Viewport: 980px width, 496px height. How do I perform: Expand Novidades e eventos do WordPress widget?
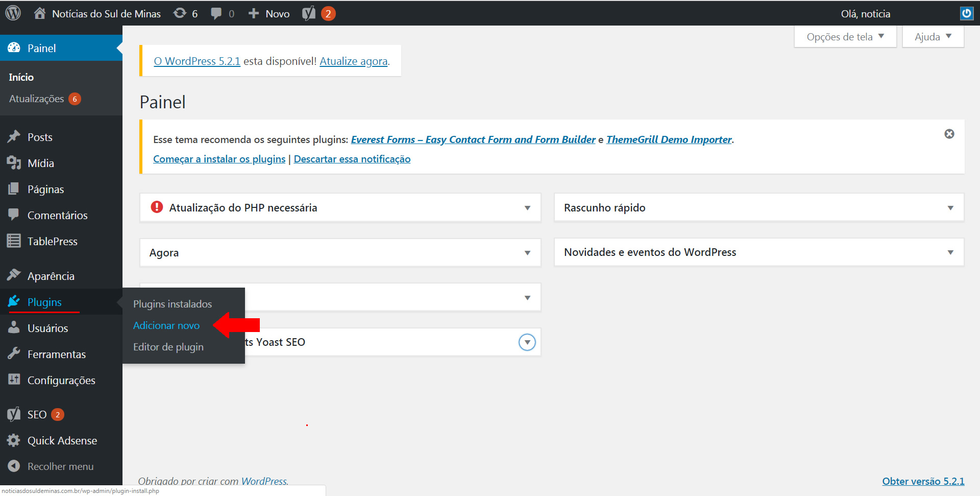coord(950,252)
